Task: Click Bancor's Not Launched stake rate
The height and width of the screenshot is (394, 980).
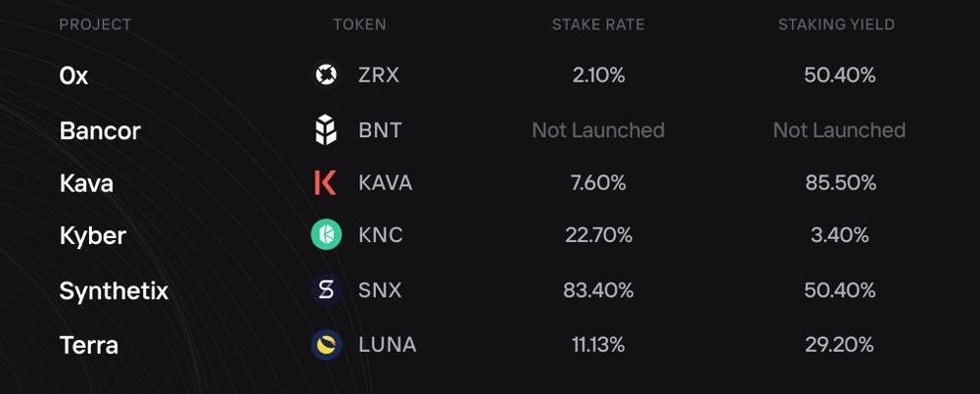Action: (x=598, y=130)
